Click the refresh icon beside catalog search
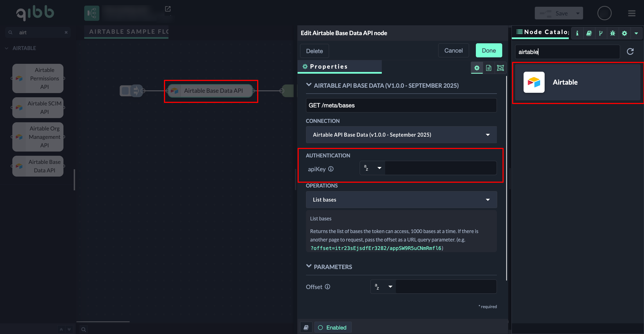The width and height of the screenshot is (644, 334). pyautogui.click(x=630, y=51)
